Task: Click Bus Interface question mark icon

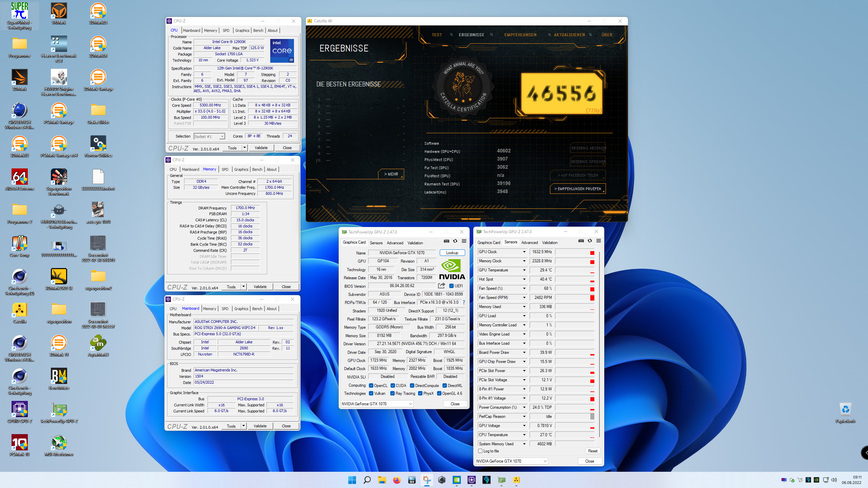Action: click(x=463, y=302)
